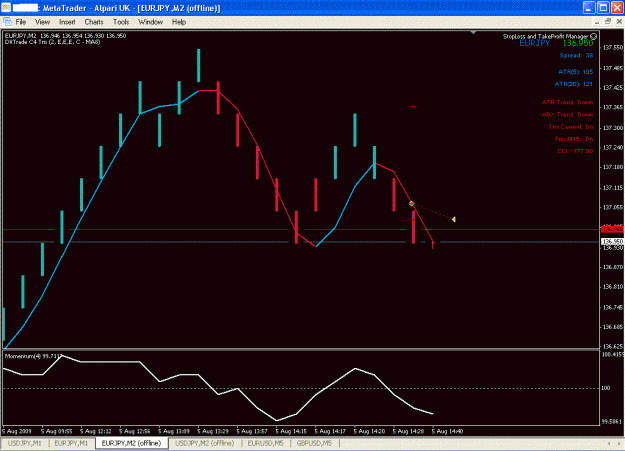The width and height of the screenshot is (625, 451).
Task: Open the Window menu
Action: (x=150, y=22)
